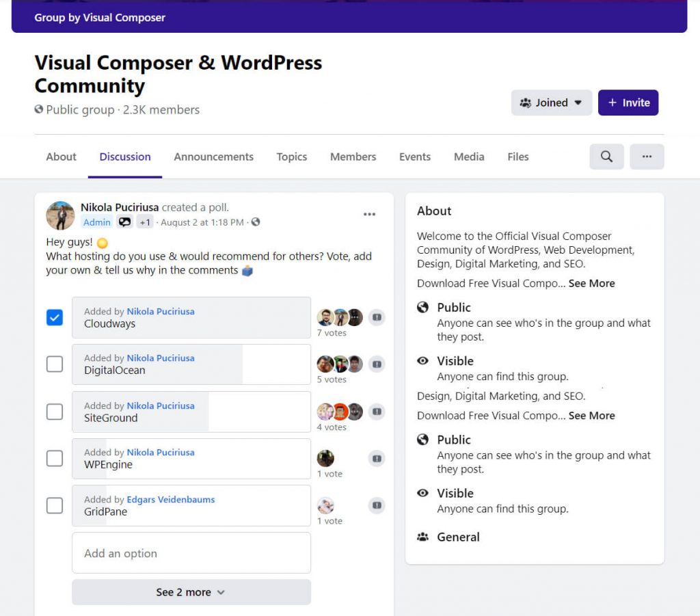Open the Media tab
The image size is (700, 616).
(x=469, y=157)
